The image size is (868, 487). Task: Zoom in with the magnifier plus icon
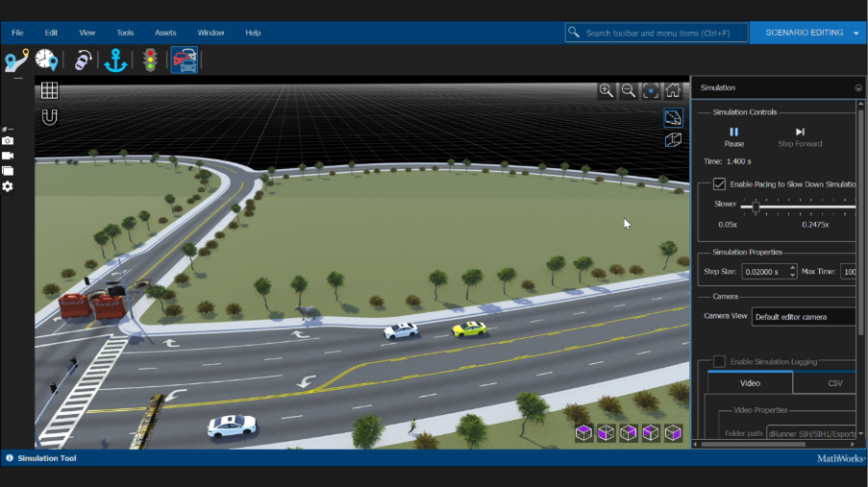point(606,90)
